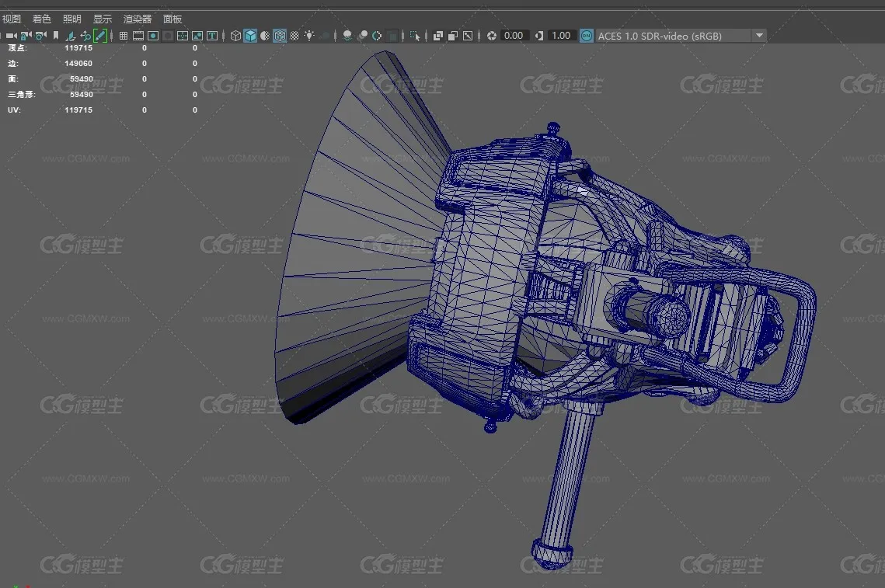
Task: Open the 视图 (View) panel menu
Action: click(12, 19)
